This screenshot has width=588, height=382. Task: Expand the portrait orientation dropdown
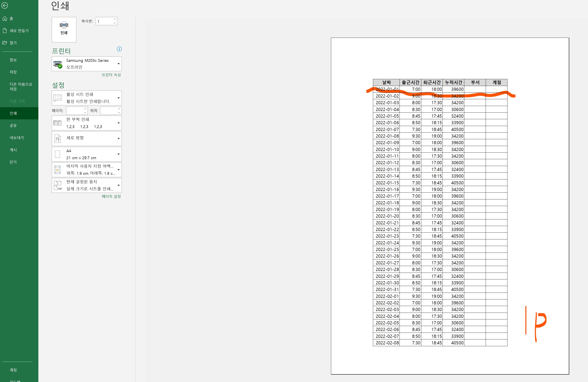[x=119, y=138]
